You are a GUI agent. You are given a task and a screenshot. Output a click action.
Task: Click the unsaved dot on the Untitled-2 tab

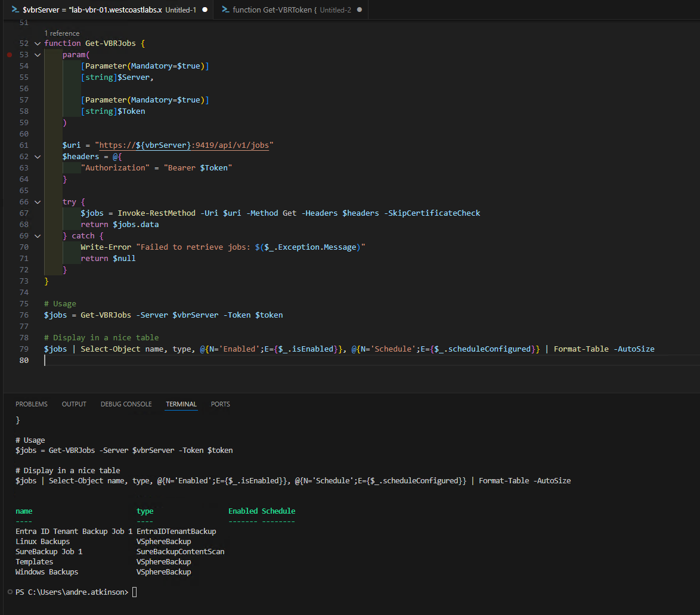click(360, 10)
